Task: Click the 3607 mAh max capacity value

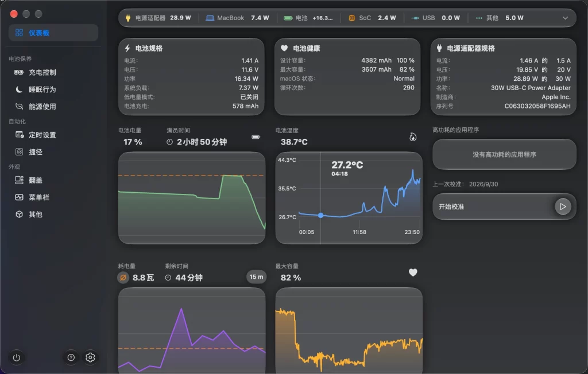Action: [x=376, y=69]
